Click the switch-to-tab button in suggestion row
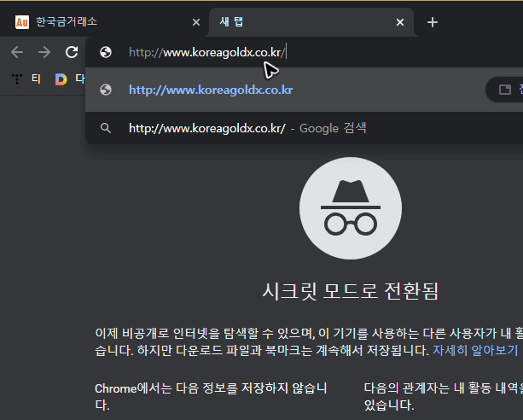 [x=505, y=90]
